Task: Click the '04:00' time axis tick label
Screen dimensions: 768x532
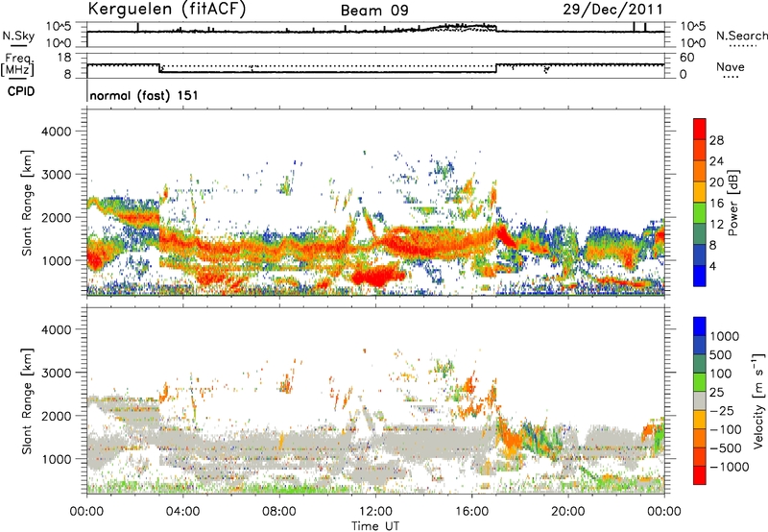Action: click(182, 511)
